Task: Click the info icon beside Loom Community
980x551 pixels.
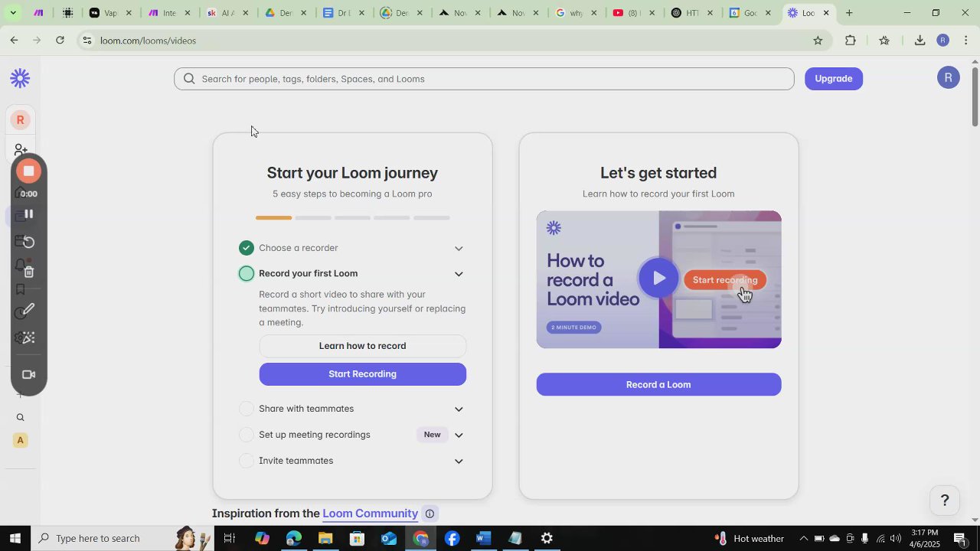Action: click(430, 514)
